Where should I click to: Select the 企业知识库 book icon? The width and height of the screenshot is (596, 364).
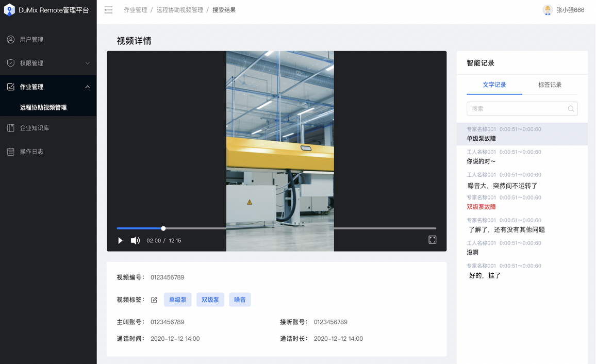(x=10, y=127)
